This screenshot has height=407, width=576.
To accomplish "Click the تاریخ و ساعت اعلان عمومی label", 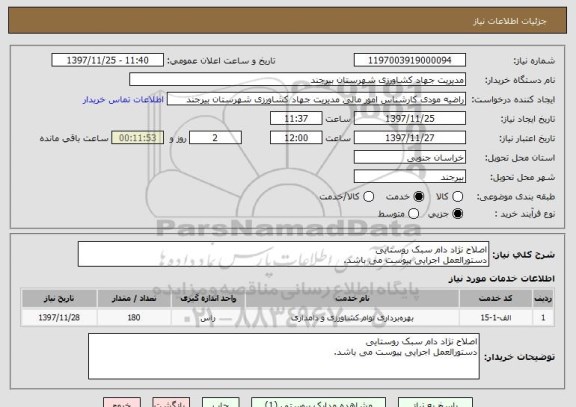I will click(x=221, y=61).
